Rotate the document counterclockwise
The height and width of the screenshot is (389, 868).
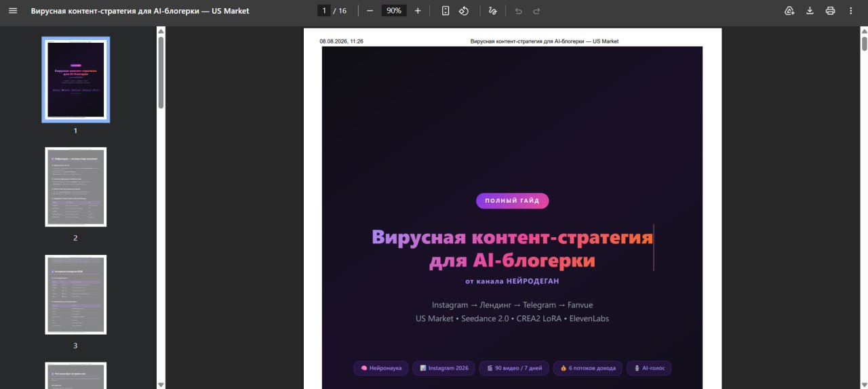point(464,11)
